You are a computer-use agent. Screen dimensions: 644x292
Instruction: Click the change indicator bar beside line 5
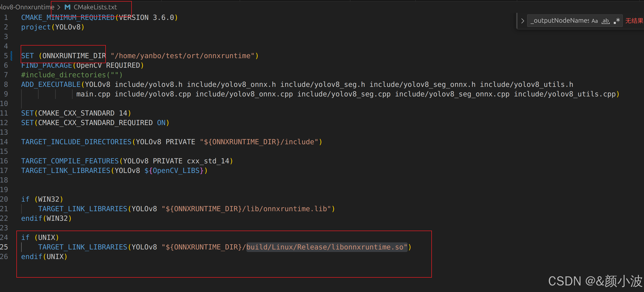pyautogui.click(x=11, y=56)
